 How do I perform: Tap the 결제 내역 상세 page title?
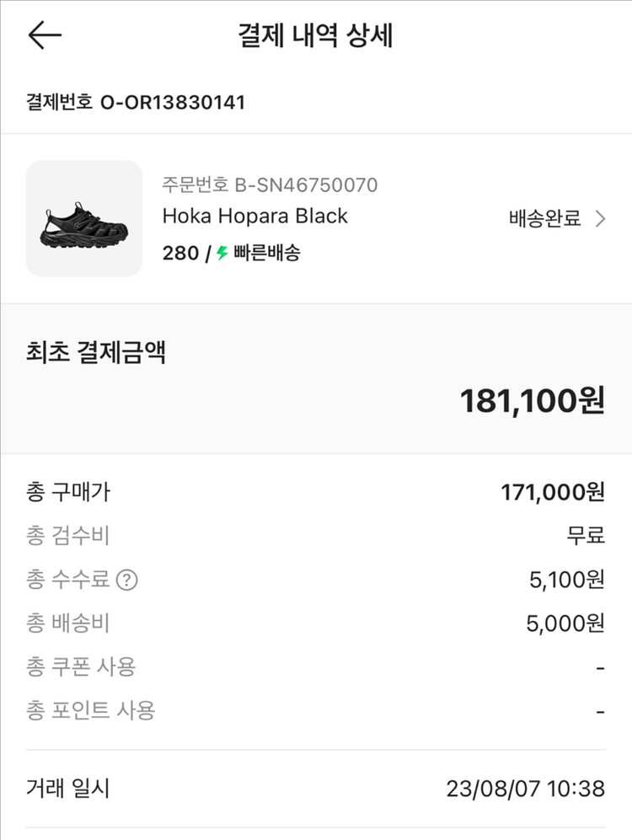coord(316,35)
